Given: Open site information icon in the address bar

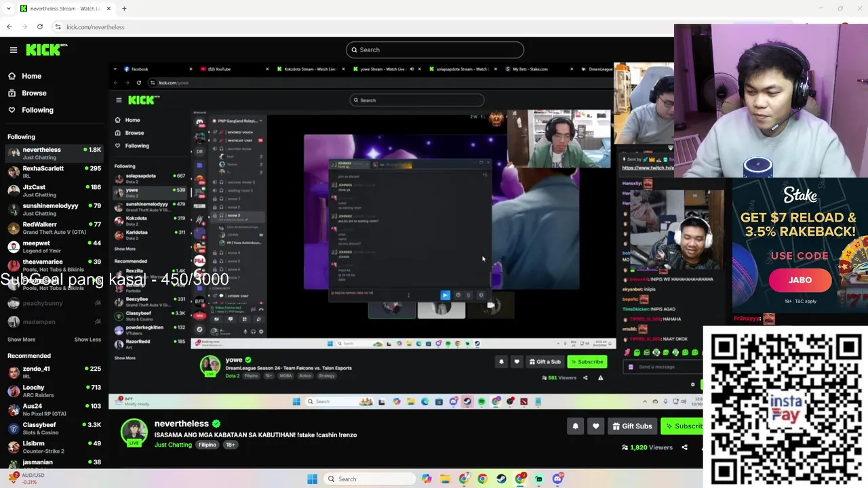Looking at the screenshot, I should [x=58, y=27].
